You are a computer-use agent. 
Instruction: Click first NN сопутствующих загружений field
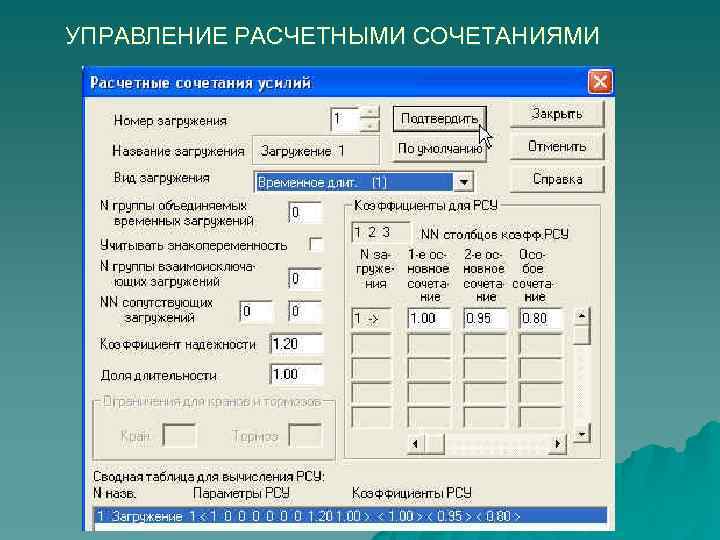tap(256, 311)
